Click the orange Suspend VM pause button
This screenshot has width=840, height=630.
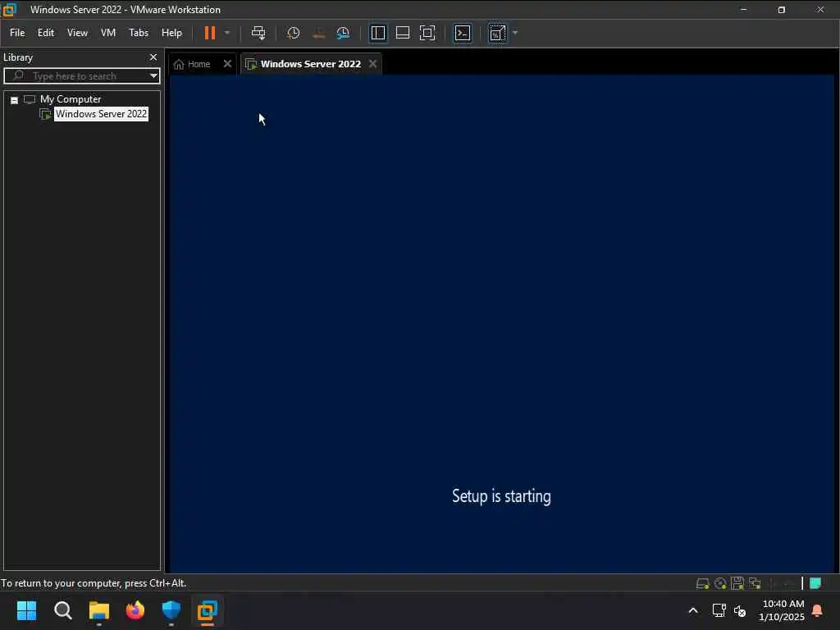point(209,33)
